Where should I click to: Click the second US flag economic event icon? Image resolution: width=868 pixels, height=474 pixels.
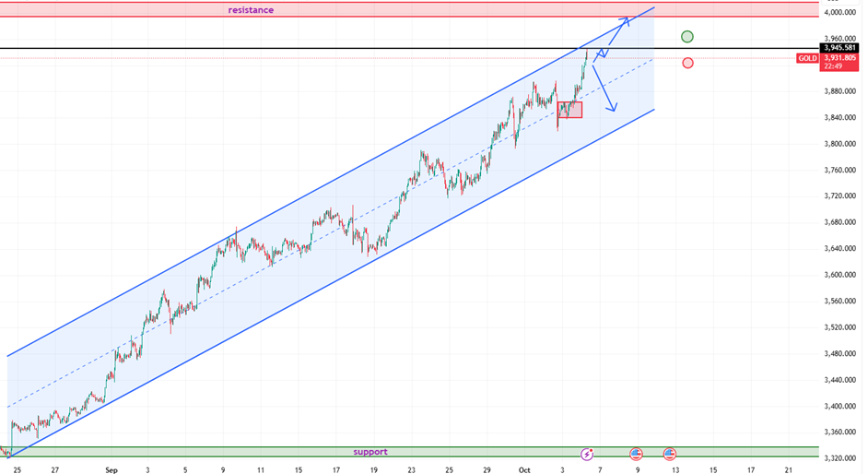[670, 455]
